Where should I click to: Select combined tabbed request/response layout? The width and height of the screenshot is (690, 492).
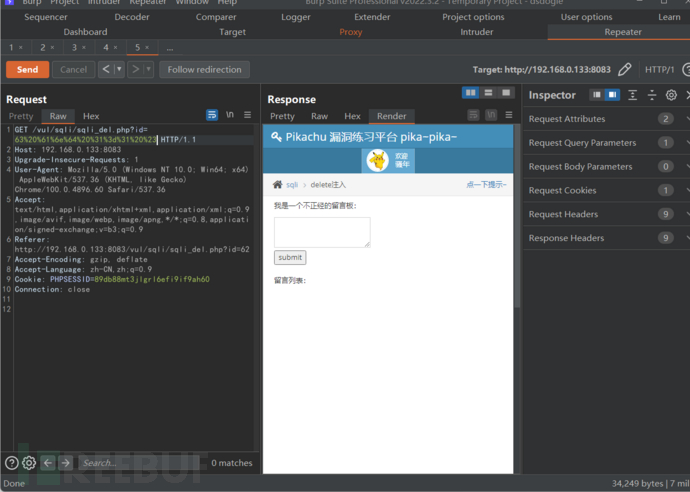tap(506, 92)
